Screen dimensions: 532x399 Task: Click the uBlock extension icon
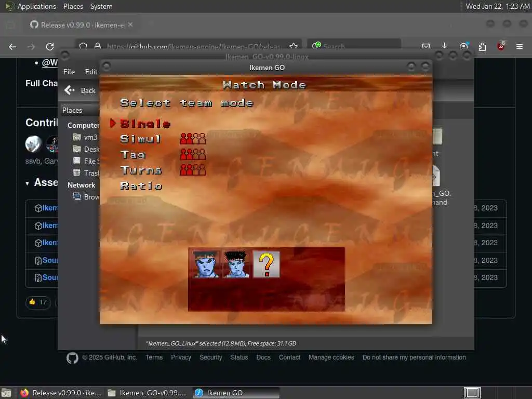pos(501,46)
